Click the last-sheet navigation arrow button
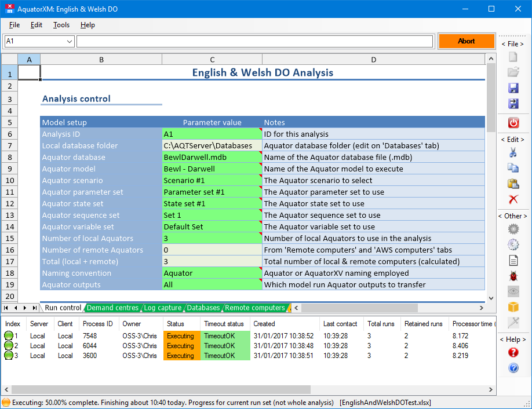This screenshot has width=532, height=409. click(x=34, y=308)
